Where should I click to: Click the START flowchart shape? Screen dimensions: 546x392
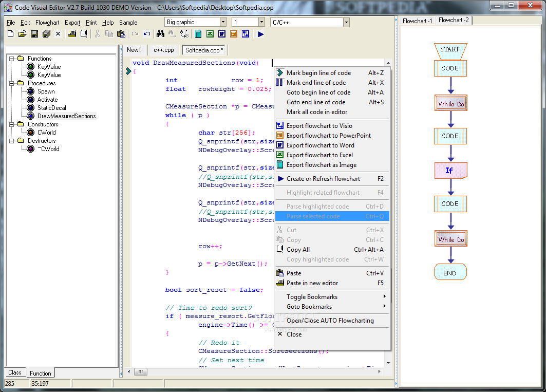pyautogui.click(x=450, y=51)
